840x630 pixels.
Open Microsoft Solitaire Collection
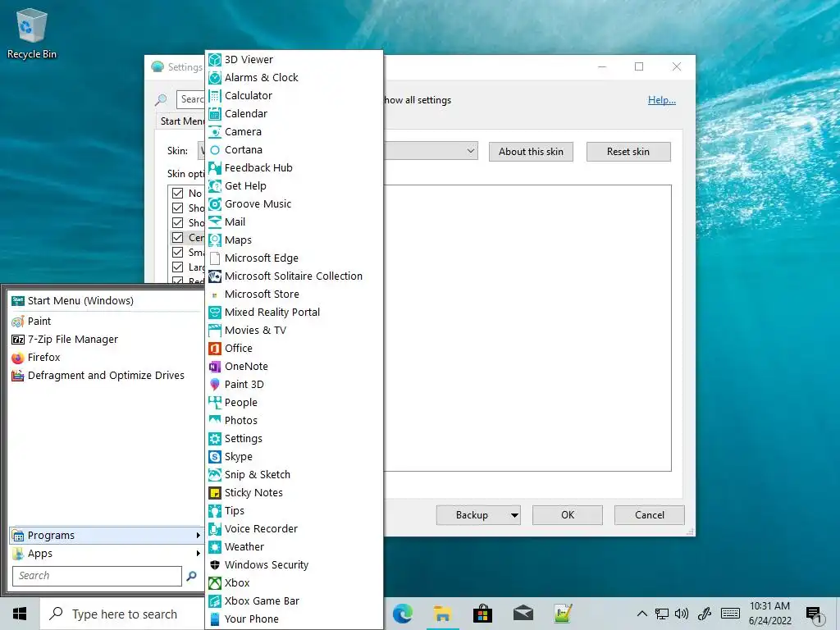pos(294,276)
